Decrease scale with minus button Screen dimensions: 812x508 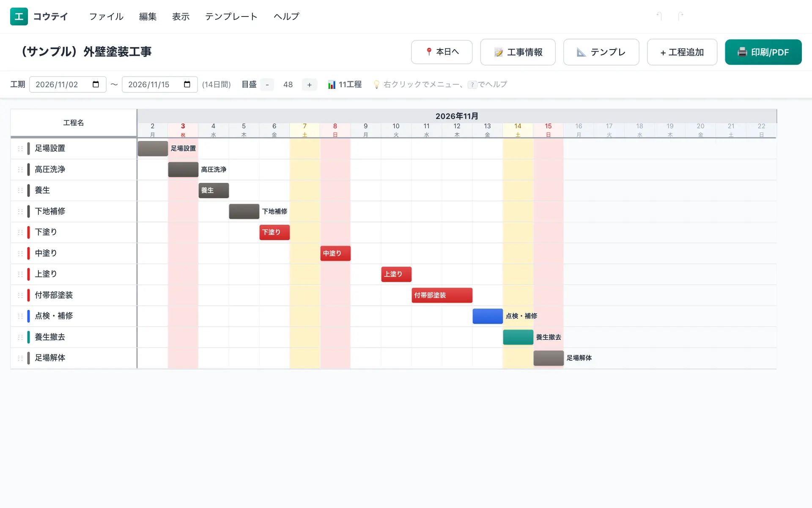[267, 85]
